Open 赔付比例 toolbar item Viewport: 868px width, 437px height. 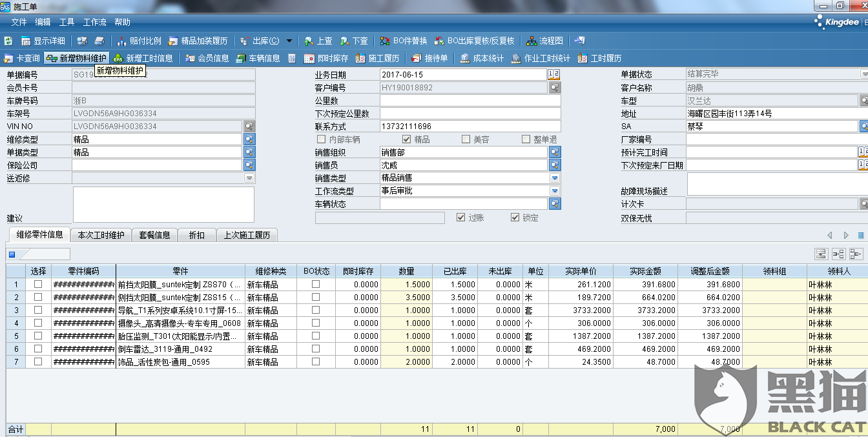139,41
